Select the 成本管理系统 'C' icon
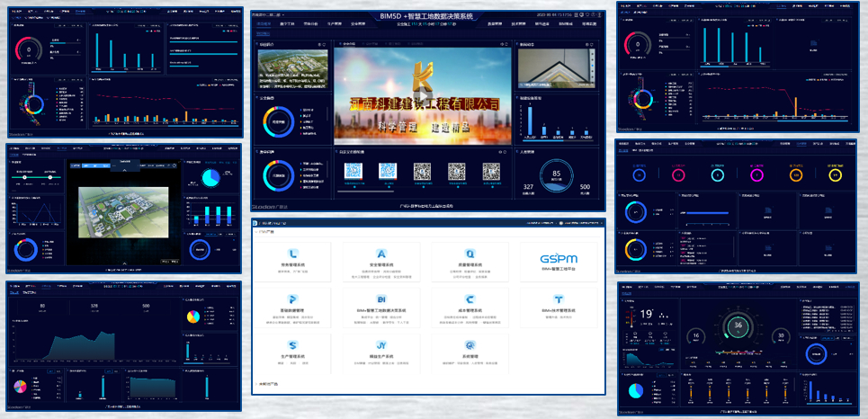 pos(470,299)
